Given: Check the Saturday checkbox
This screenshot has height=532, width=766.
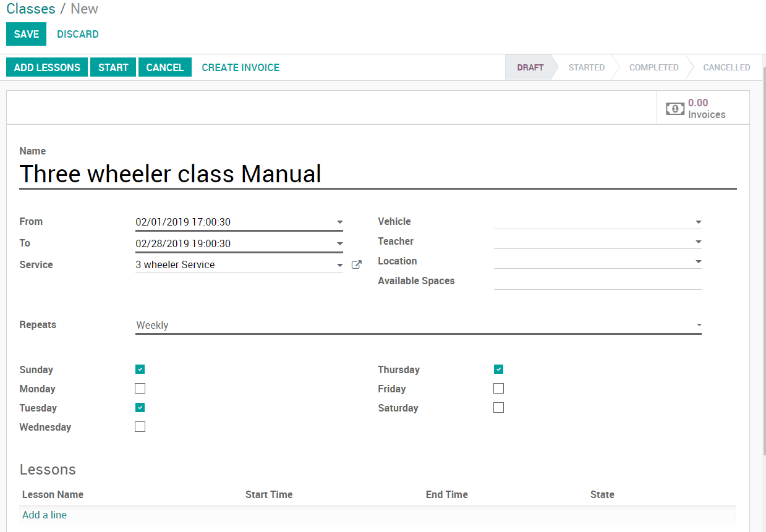Looking at the screenshot, I should coord(498,408).
